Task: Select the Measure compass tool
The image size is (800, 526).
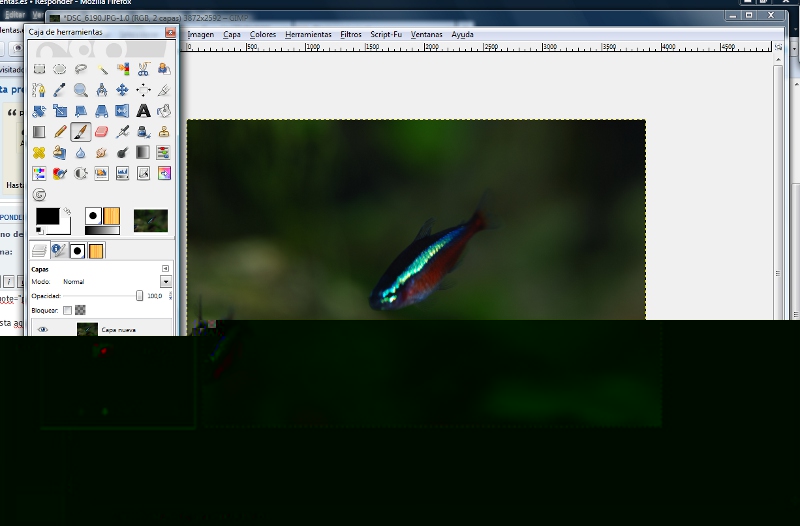Action: [x=102, y=90]
